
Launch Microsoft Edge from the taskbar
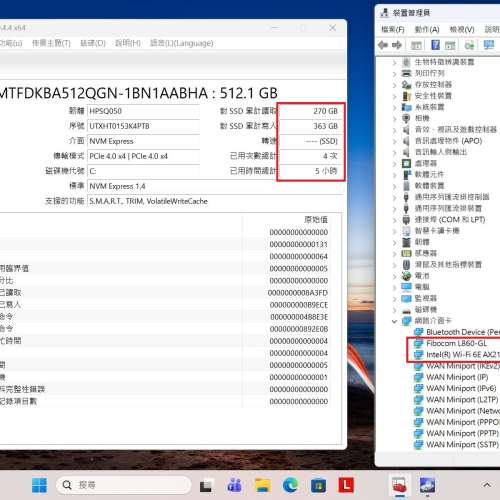point(290,485)
